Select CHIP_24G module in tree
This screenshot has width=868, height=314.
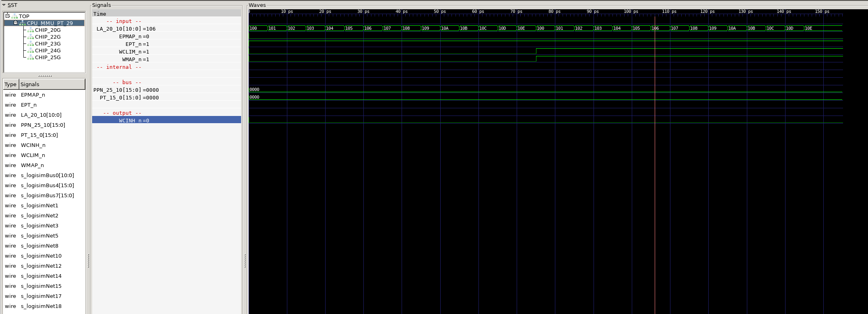pyautogui.click(x=47, y=50)
